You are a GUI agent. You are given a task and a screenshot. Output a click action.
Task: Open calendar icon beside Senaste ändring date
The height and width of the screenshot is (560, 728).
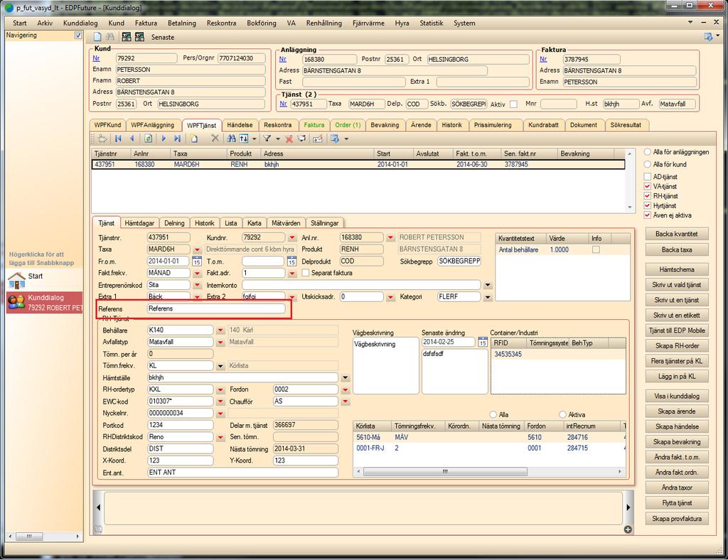483,343
